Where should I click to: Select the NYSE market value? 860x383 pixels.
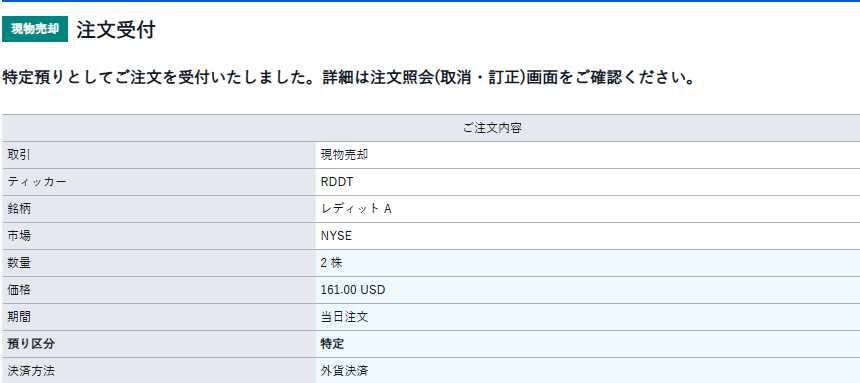(336, 236)
